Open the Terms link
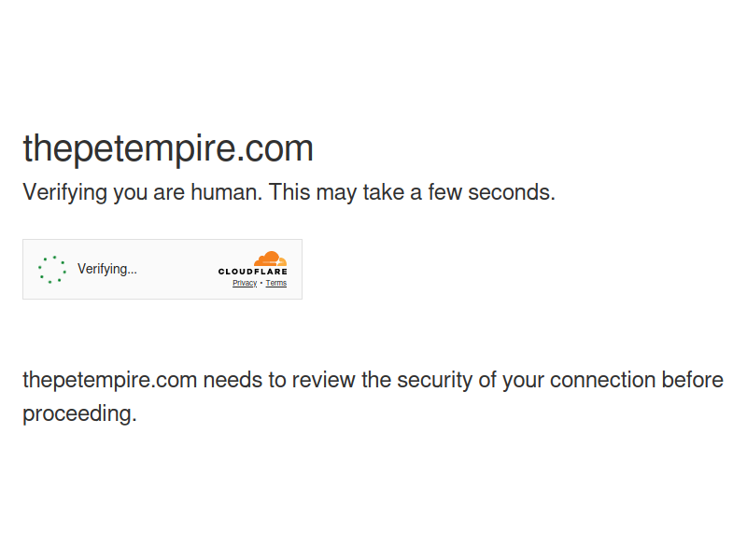Viewport: 747px width, 560px height. [275, 283]
